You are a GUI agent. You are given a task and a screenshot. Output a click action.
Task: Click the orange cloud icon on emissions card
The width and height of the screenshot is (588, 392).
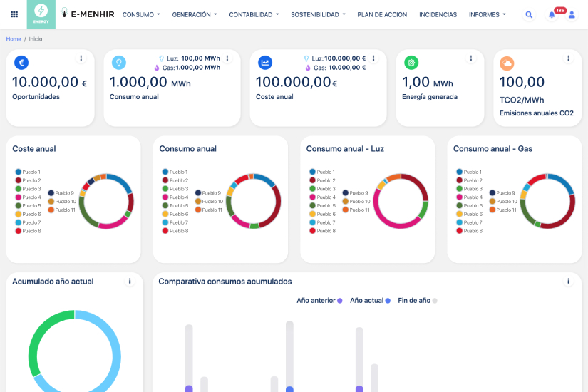click(507, 63)
